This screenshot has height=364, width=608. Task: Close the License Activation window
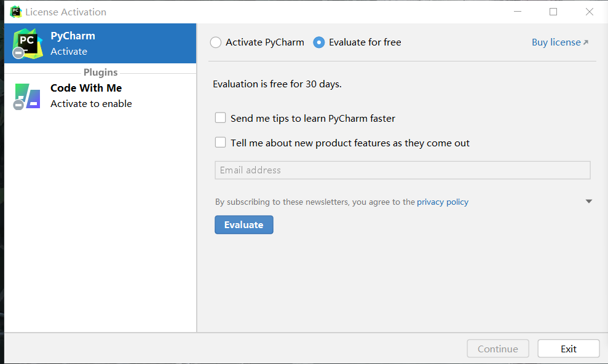(590, 12)
